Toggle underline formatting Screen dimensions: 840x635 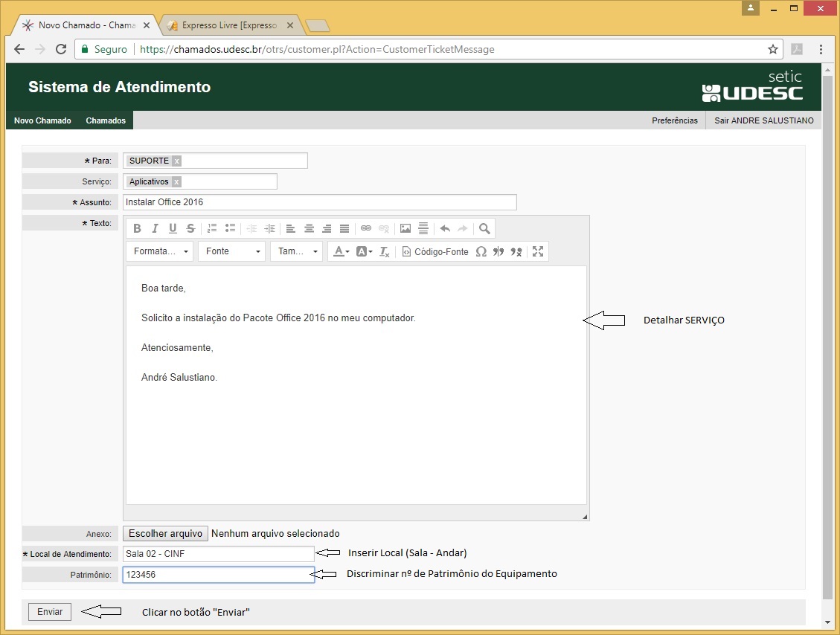173,228
